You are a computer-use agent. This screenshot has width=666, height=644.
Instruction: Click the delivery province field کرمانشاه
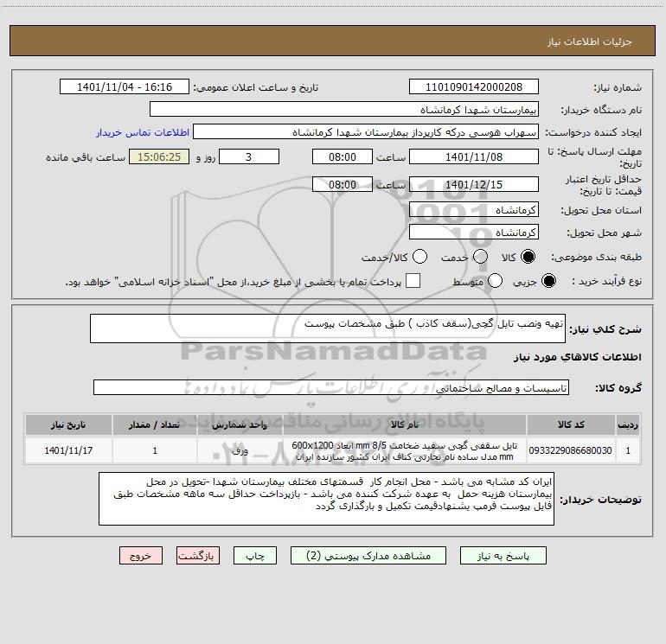click(x=474, y=210)
